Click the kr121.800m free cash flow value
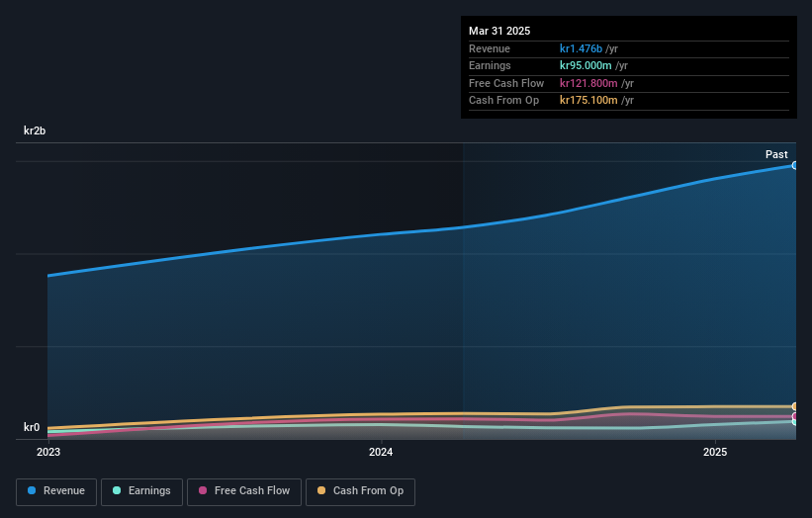Viewport: 812px width, 518px height. 588,83
